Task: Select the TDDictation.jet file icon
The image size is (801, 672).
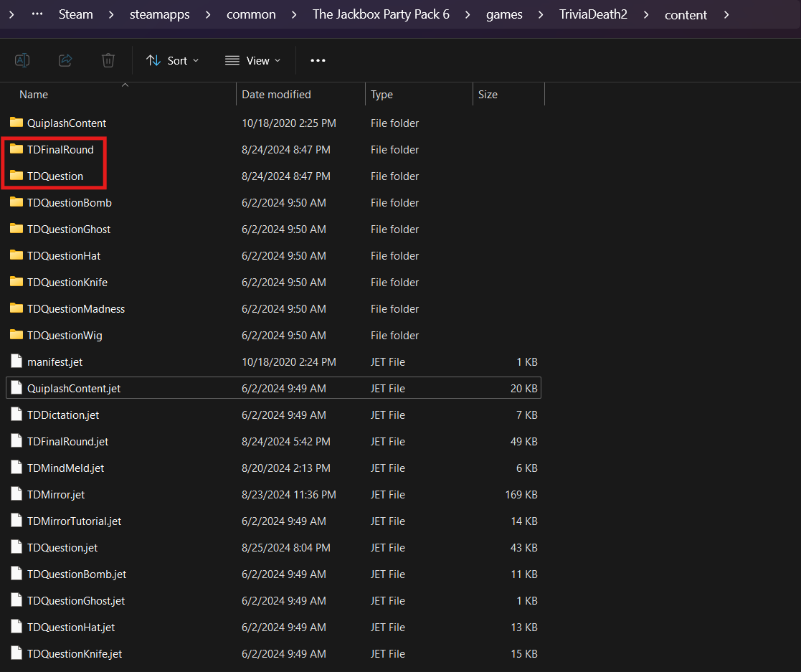Action: click(16, 415)
